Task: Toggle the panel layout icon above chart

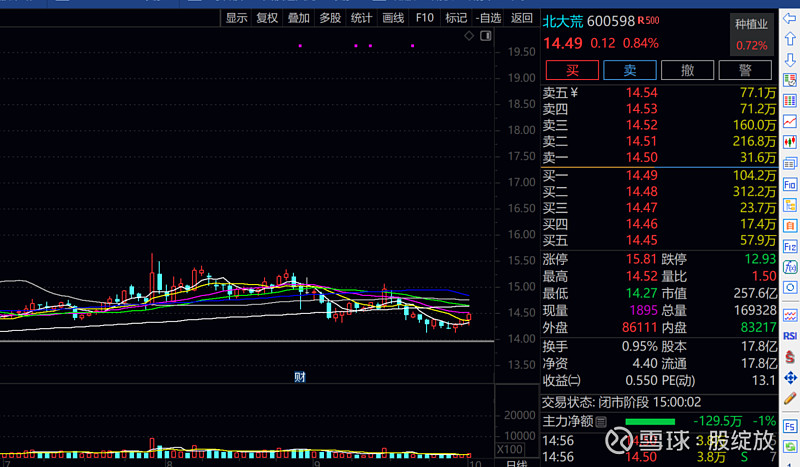Action: pyautogui.click(x=485, y=35)
